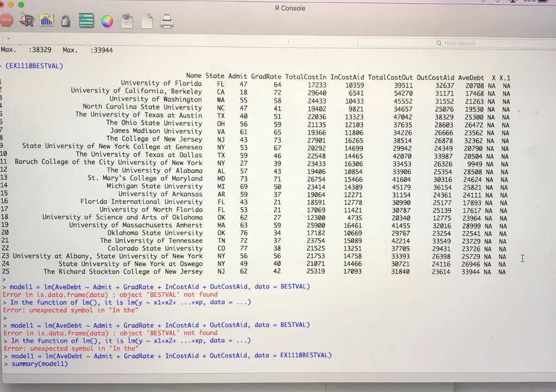Click the teal striped dataset icon

[86, 21]
